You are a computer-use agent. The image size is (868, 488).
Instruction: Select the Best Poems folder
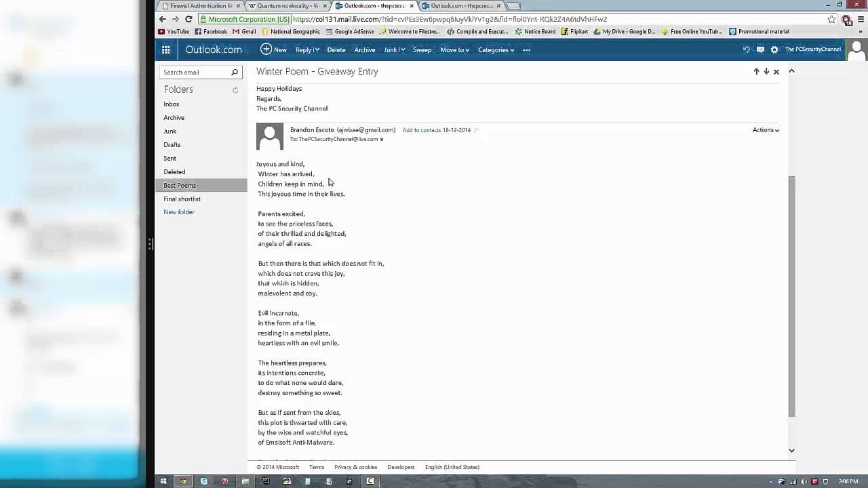click(203, 185)
